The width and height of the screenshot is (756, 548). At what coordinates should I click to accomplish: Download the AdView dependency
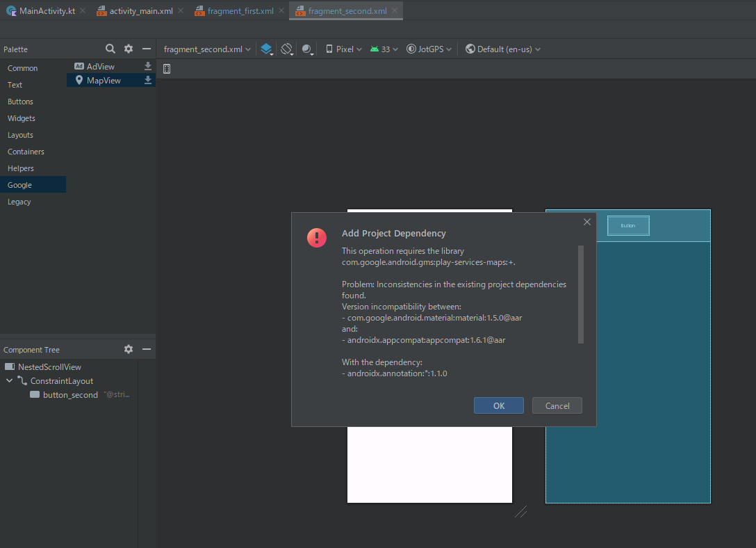(x=147, y=65)
